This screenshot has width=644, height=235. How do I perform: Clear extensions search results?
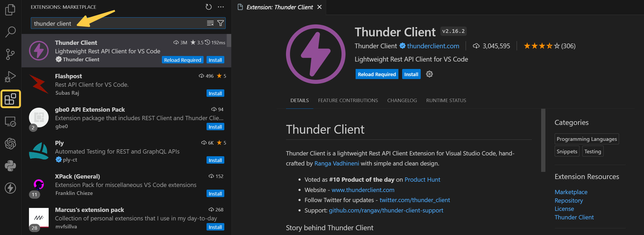click(210, 23)
